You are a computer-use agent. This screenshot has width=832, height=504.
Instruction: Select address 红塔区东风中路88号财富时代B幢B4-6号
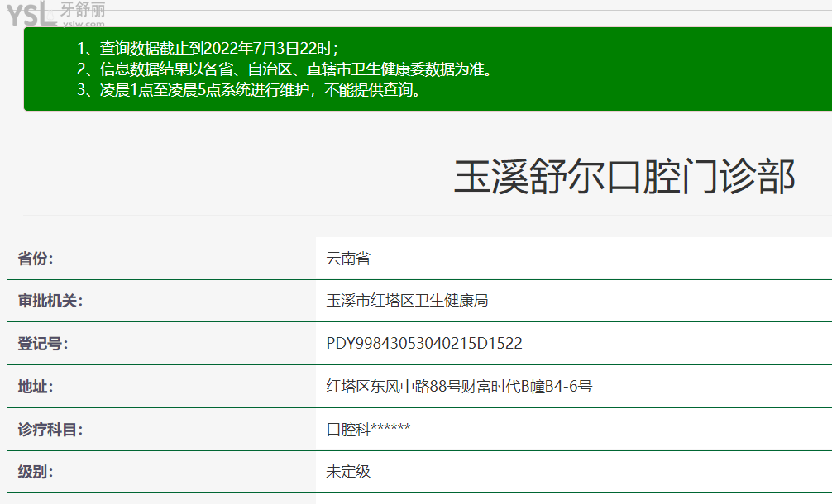(459, 387)
